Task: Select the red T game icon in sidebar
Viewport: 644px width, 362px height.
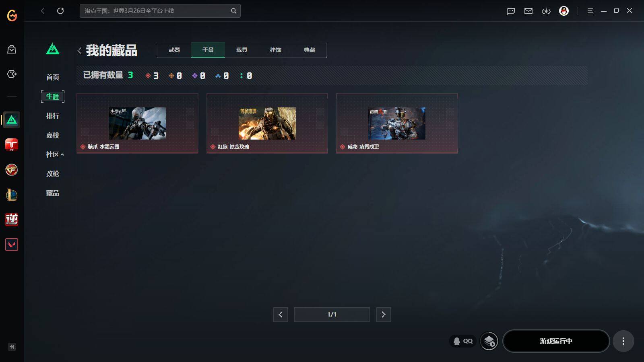Action: (12, 145)
